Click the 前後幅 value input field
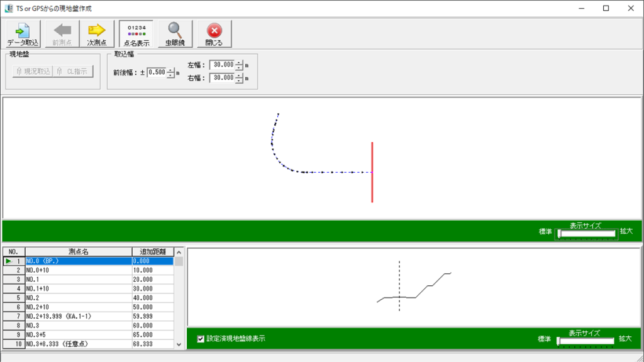644x362 pixels. point(157,72)
